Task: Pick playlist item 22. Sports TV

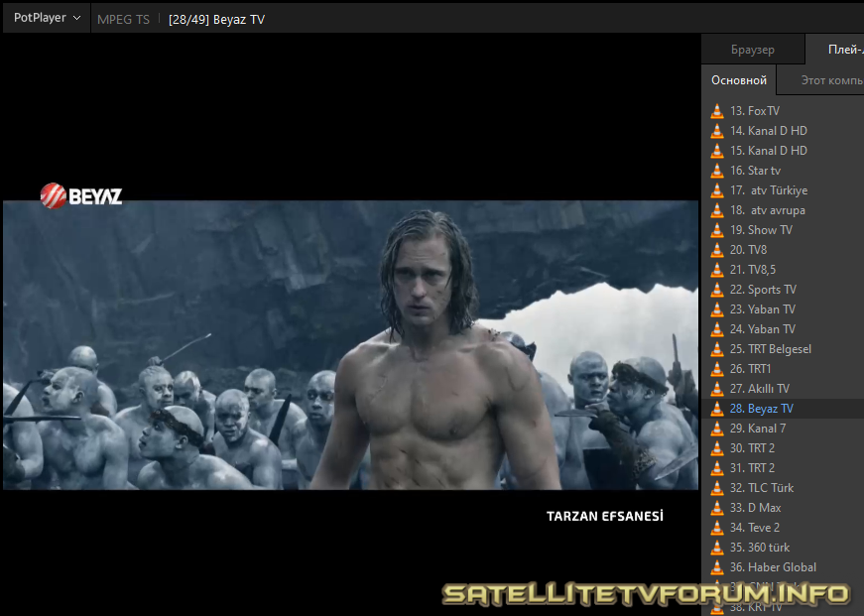Action: [x=783, y=290]
